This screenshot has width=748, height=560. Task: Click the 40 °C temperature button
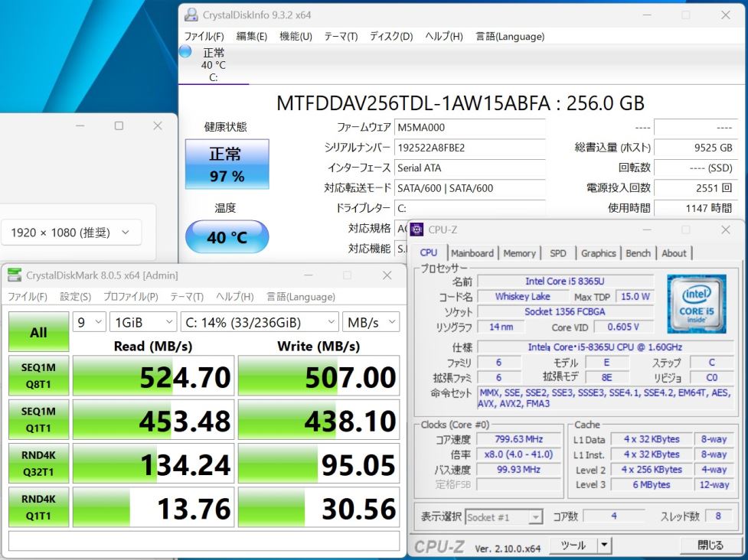tap(227, 236)
